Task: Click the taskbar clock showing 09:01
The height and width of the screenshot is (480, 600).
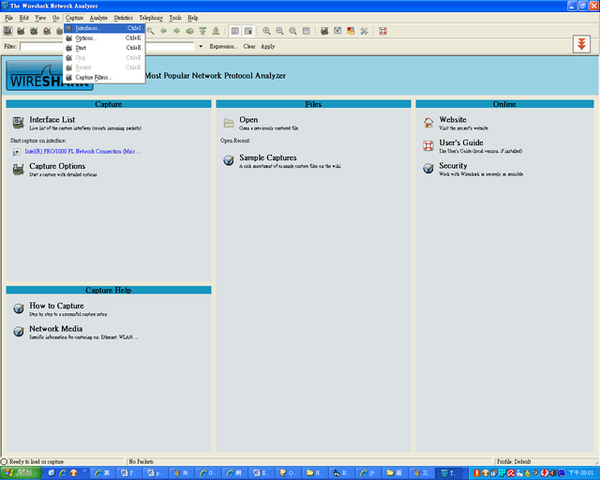Action: (581, 473)
